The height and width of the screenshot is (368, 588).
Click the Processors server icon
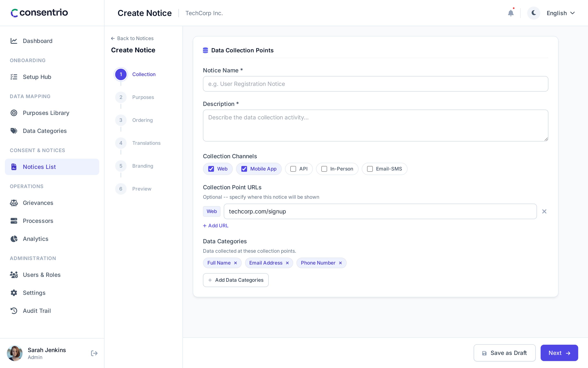pos(14,221)
